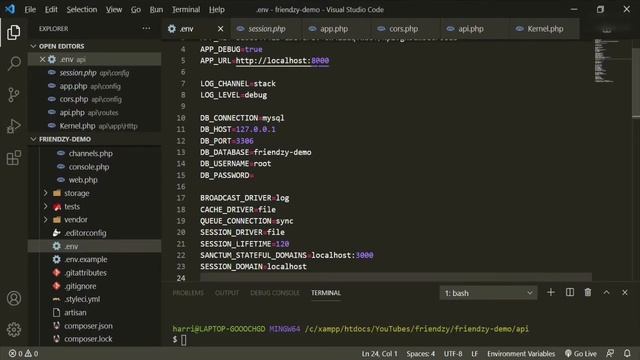Open the Help menu

point(217,9)
